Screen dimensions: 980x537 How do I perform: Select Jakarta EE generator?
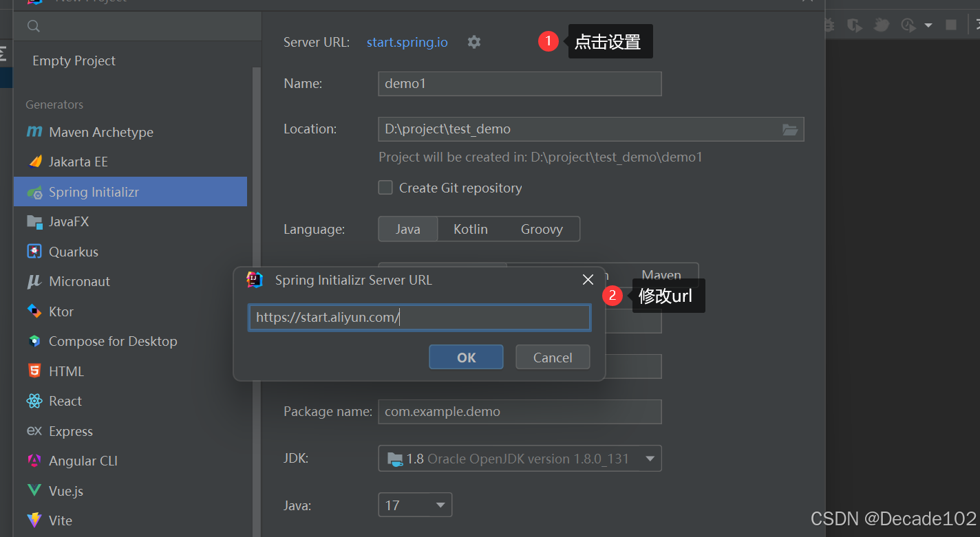pos(130,162)
